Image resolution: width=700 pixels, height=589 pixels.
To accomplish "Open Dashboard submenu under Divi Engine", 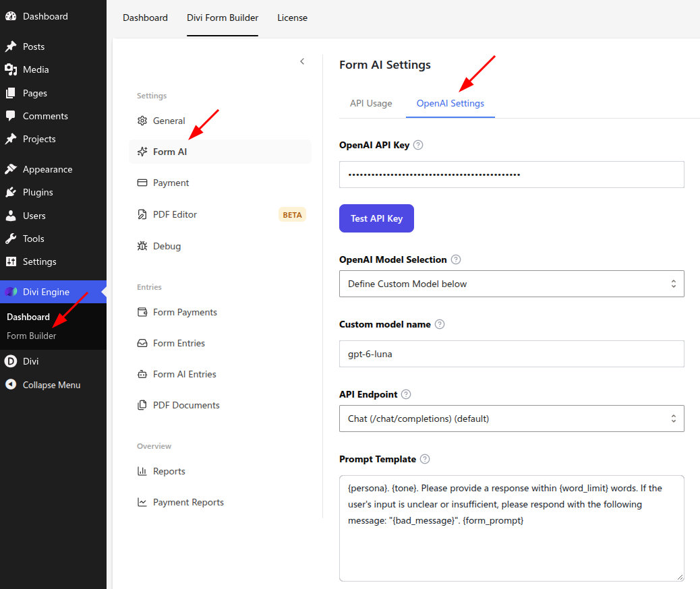I will (28, 317).
